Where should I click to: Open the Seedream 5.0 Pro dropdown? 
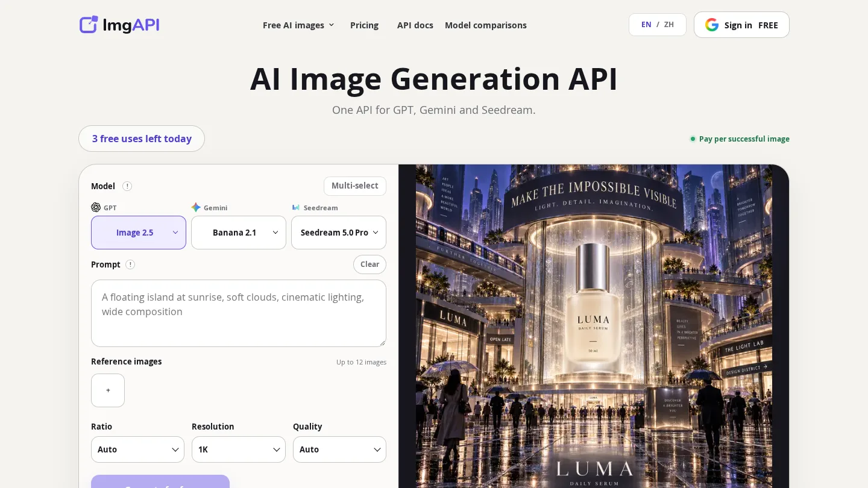click(339, 233)
